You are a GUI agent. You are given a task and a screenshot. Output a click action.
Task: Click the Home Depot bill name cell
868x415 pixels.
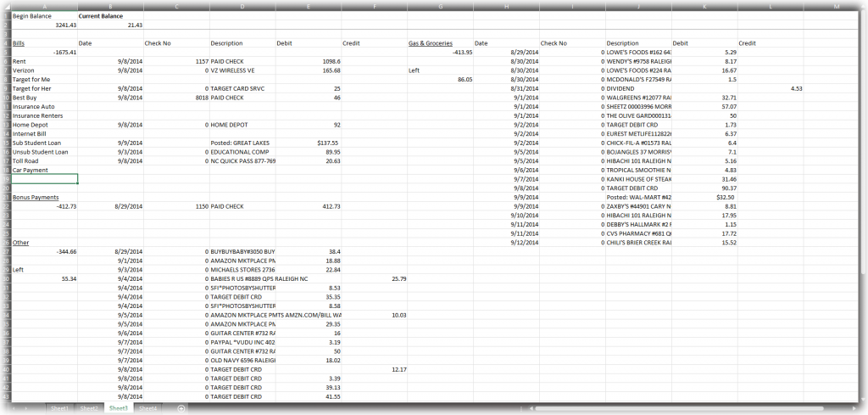coord(44,125)
